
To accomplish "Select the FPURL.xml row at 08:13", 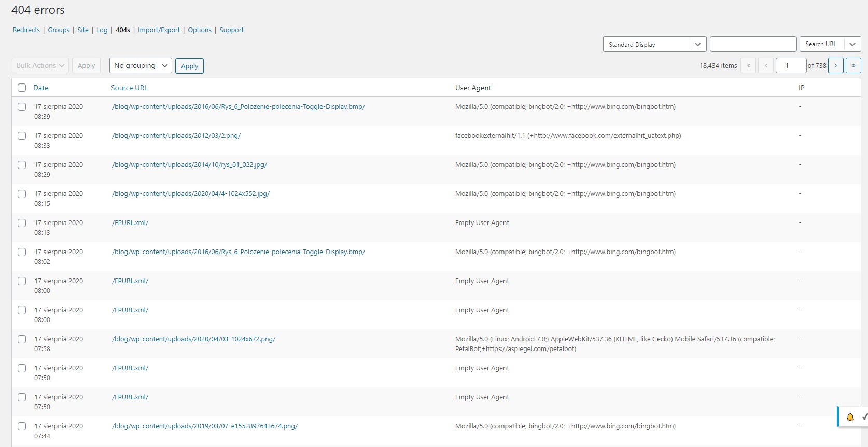I will pos(22,223).
